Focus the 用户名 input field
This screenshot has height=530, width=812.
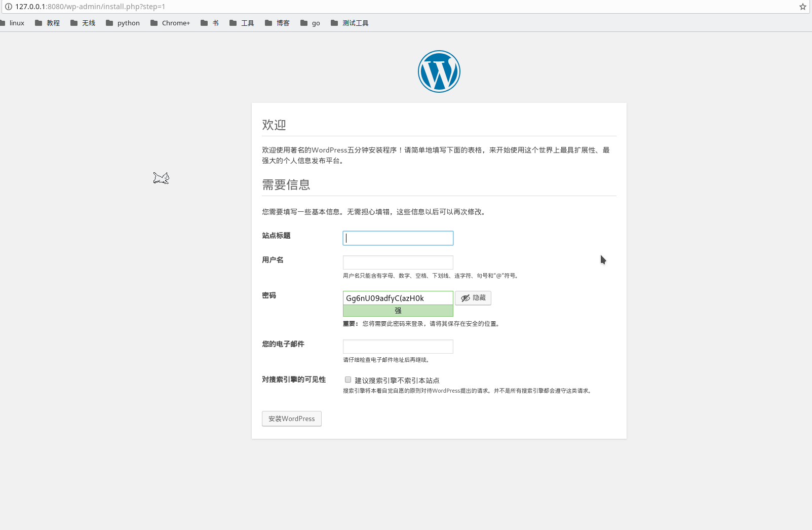pos(398,262)
